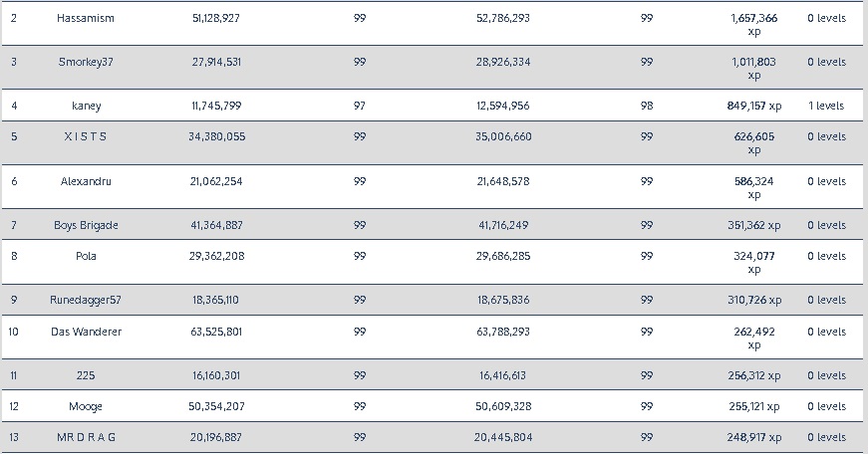Click the Smorkey37 player name
868x454 pixels.
86,62
